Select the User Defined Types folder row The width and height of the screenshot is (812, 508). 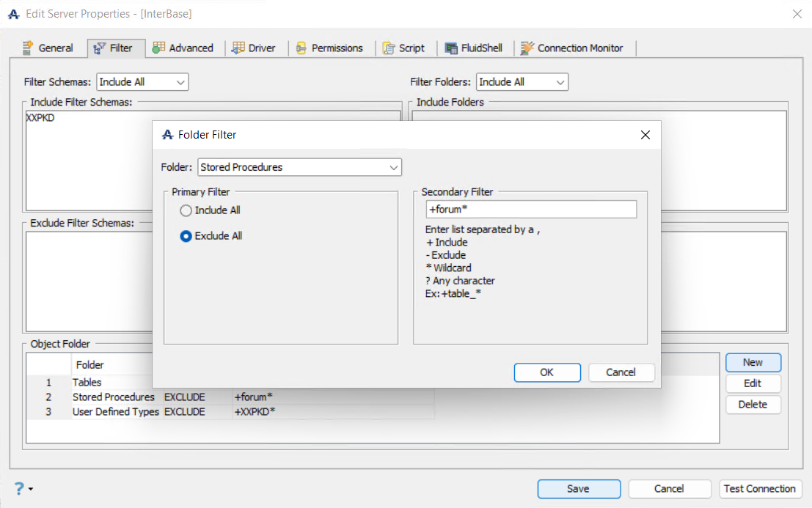point(116,412)
